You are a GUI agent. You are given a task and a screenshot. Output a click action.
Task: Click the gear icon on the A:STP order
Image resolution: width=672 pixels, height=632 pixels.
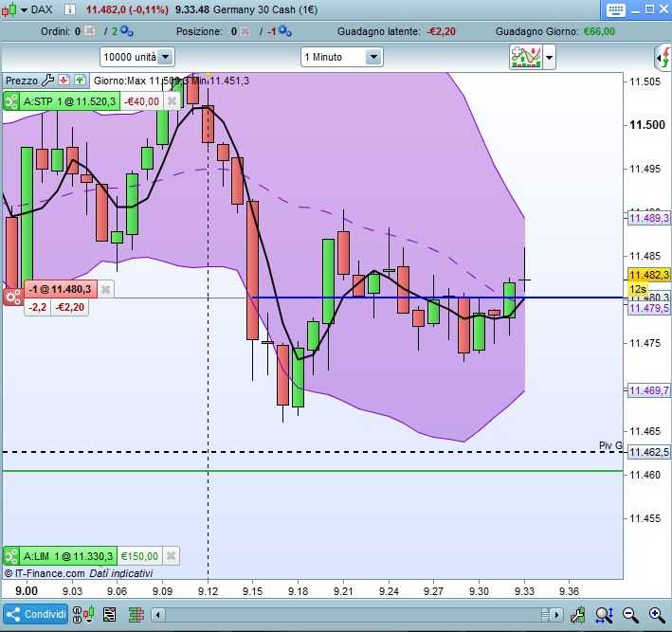(11, 101)
